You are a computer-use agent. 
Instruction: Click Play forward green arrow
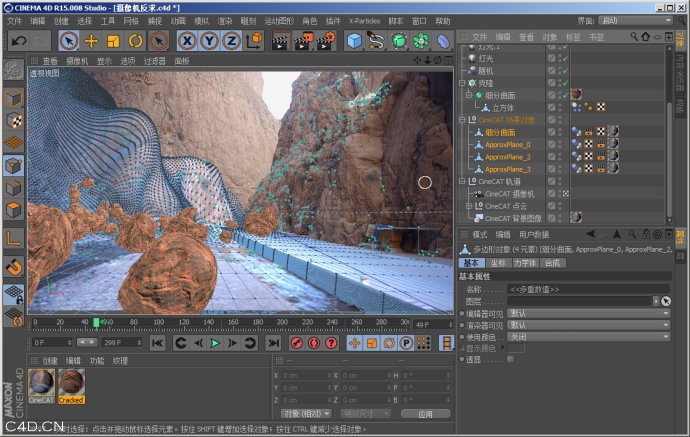coord(215,343)
